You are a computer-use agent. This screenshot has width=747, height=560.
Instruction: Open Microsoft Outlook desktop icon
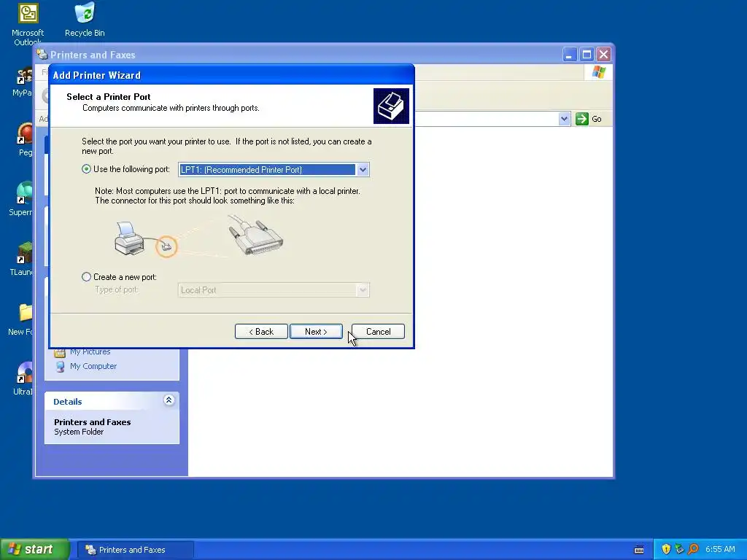click(x=28, y=24)
